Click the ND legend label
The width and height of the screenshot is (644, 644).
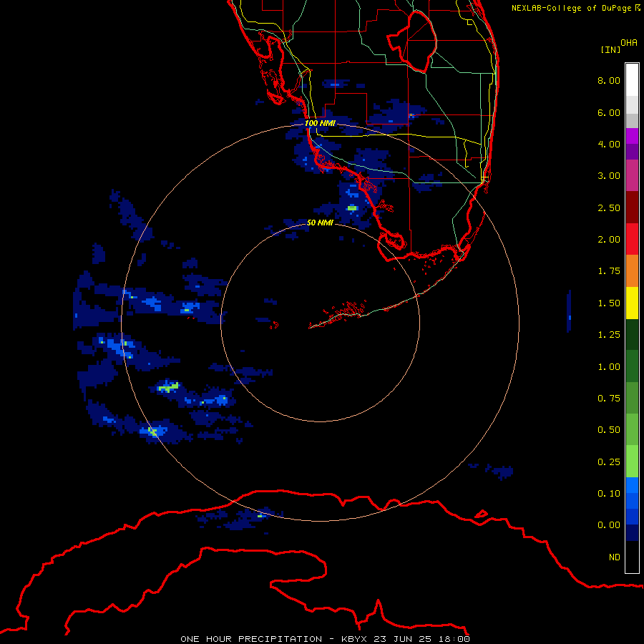click(x=615, y=557)
